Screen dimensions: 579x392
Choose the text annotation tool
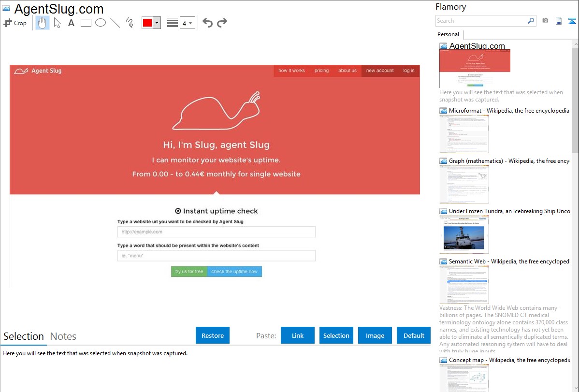pyautogui.click(x=71, y=23)
